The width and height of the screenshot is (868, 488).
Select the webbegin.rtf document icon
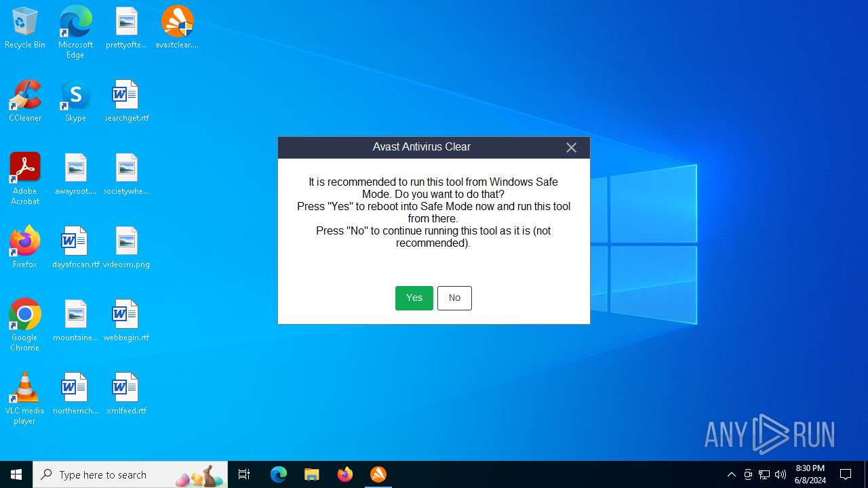point(126,321)
